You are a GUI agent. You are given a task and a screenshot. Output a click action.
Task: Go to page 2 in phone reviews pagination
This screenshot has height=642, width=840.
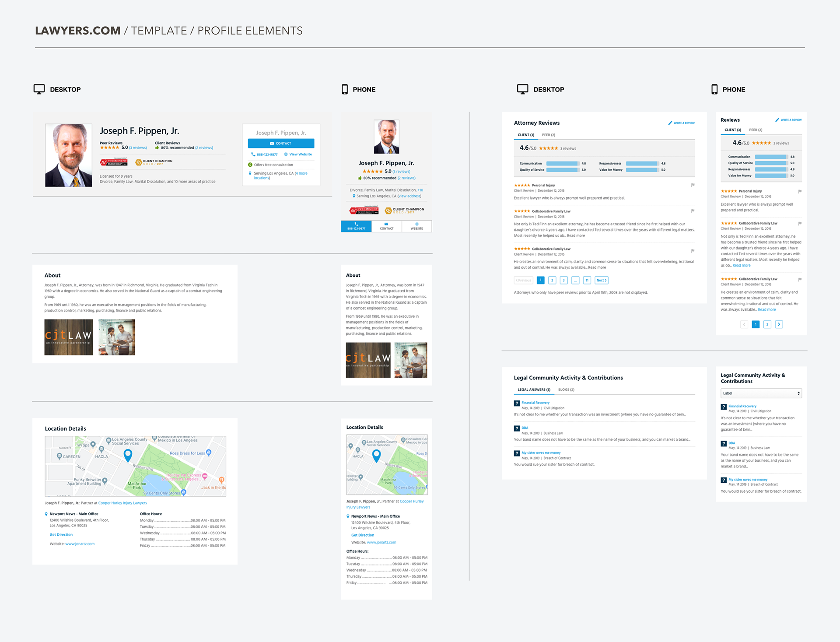tap(767, 324)
